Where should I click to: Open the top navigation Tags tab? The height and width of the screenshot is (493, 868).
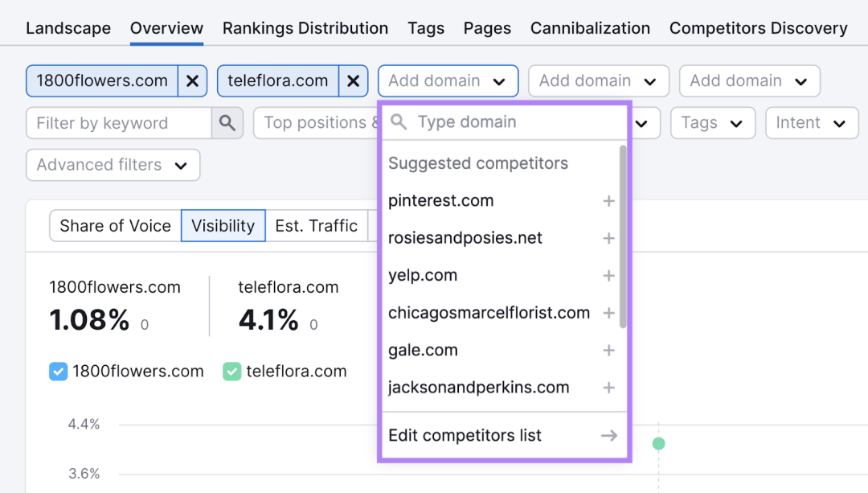pos(426,28)
